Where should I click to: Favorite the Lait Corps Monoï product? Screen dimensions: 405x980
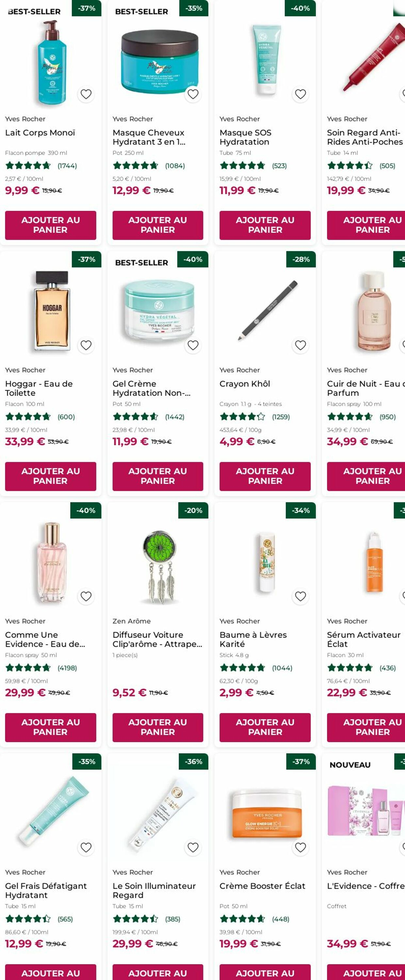[x=86, y=94]
